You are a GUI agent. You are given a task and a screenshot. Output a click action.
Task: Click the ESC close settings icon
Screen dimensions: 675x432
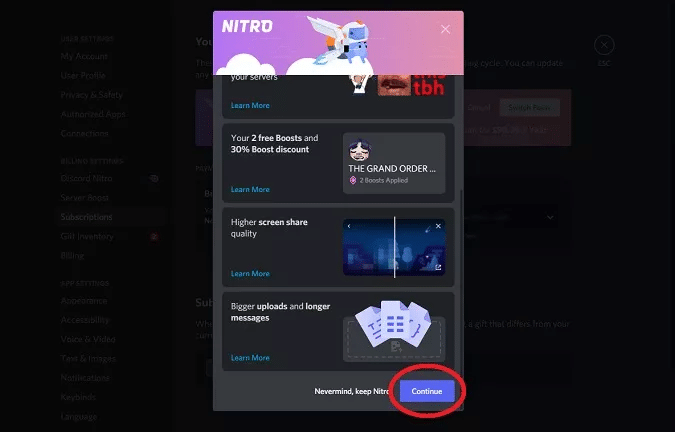(x=604, y=45)
